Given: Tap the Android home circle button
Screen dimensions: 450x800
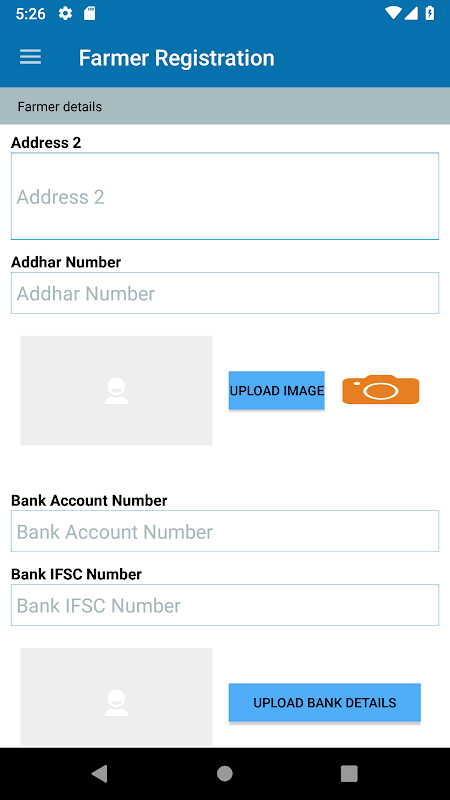Looking at the screenshot, I should click(x=225, y=773).
